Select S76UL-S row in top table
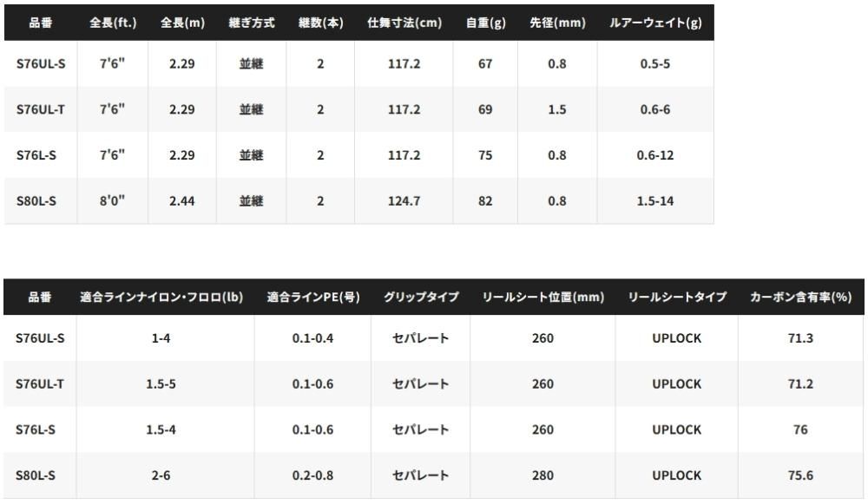 pyautogui.click(x=358, y=63)
